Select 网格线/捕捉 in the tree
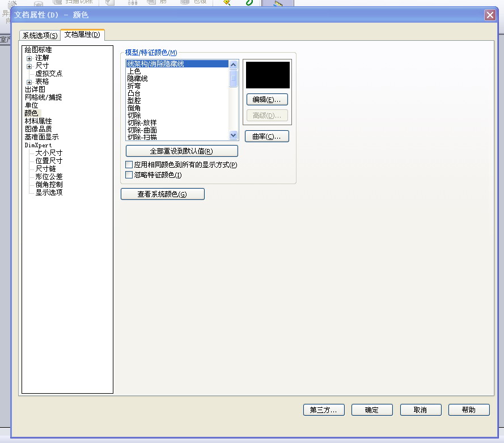The width and height of the screenshot is (504, 443). coord(44,97)
